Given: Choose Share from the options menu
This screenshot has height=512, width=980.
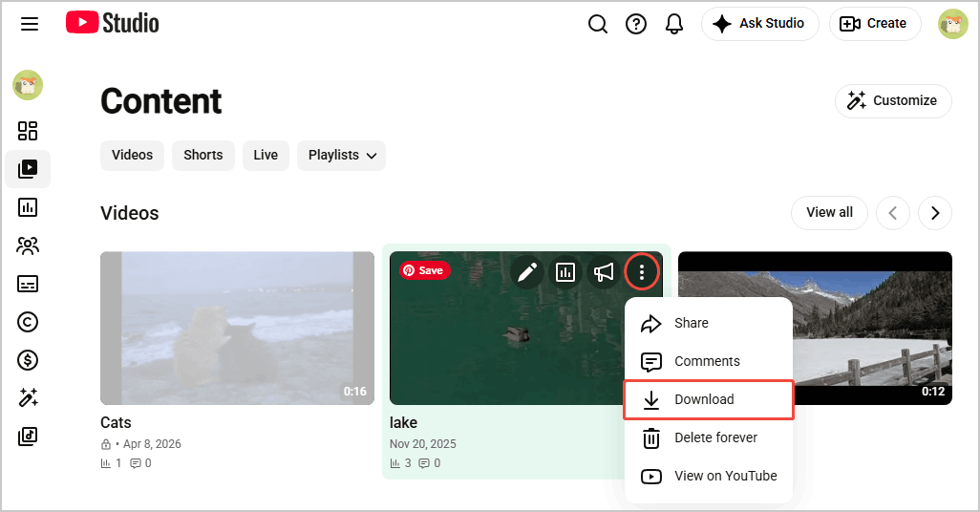Looking at the screenshot, I should (x=709, y=323).
